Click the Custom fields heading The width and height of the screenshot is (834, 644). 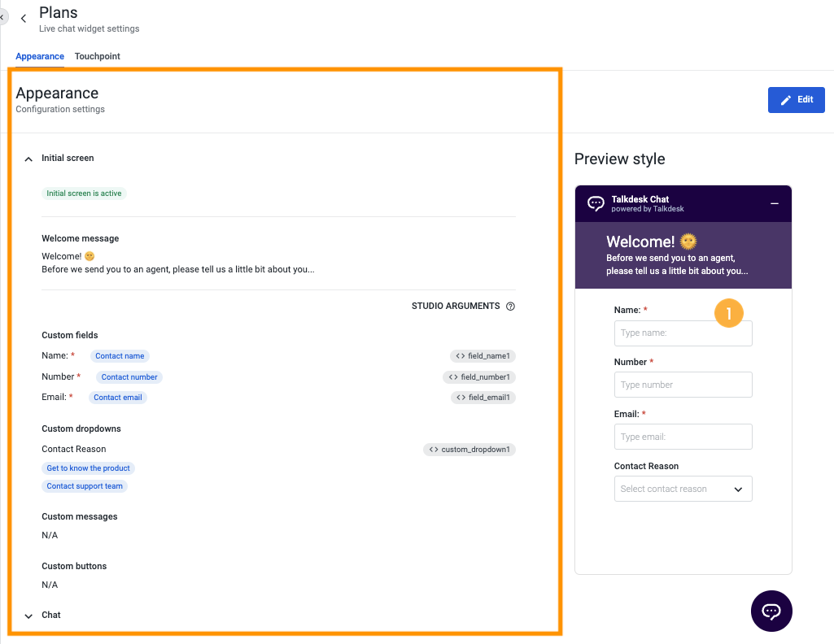pos(70,335)
